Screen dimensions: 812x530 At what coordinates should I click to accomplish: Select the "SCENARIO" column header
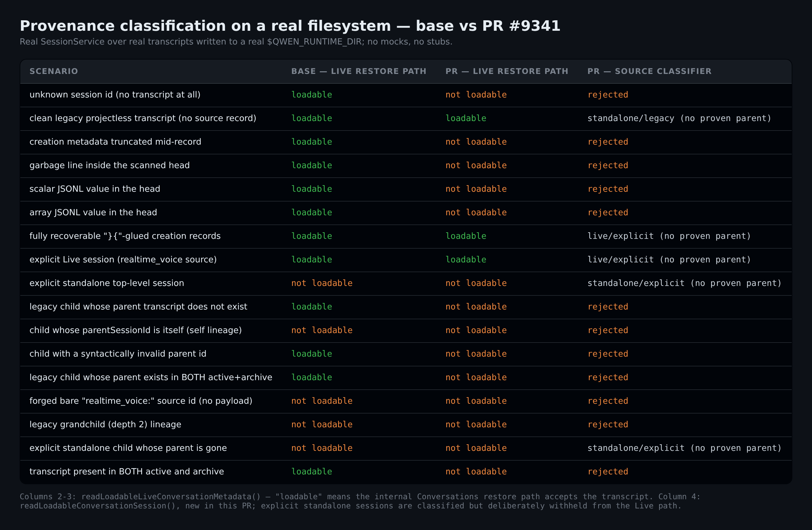[x=54, y=71]
